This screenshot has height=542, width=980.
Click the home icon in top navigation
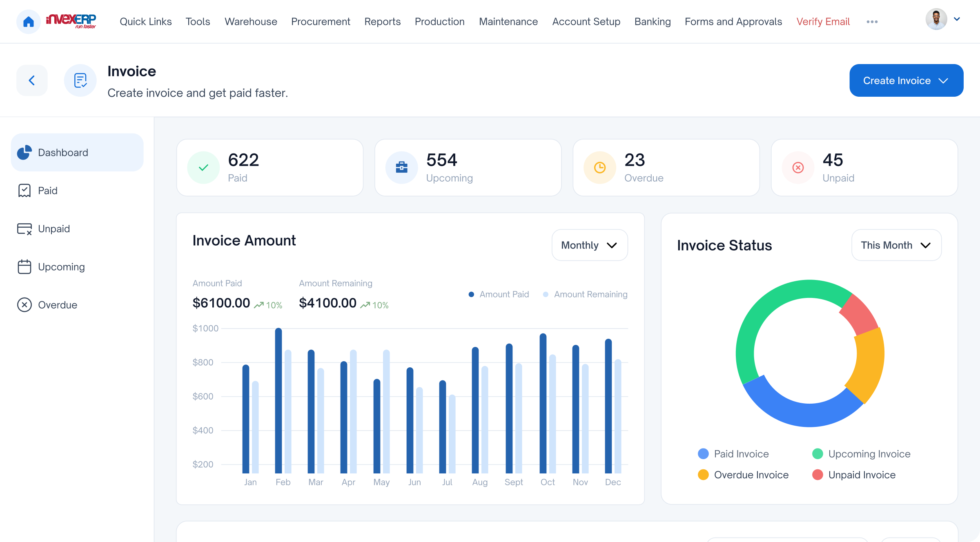coord(28,22)
